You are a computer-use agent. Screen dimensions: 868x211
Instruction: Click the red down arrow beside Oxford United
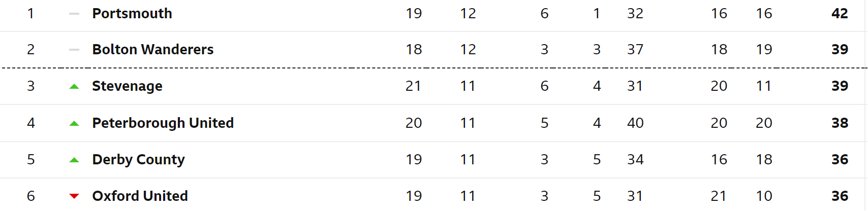(74, 196)
